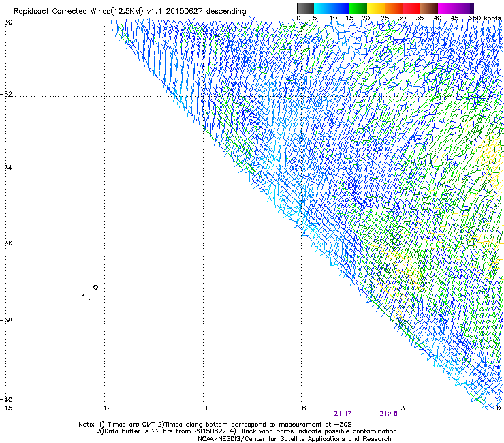Click the -6 longitude axis label
This screenshot has width=504, height=443.
(301, 408)
